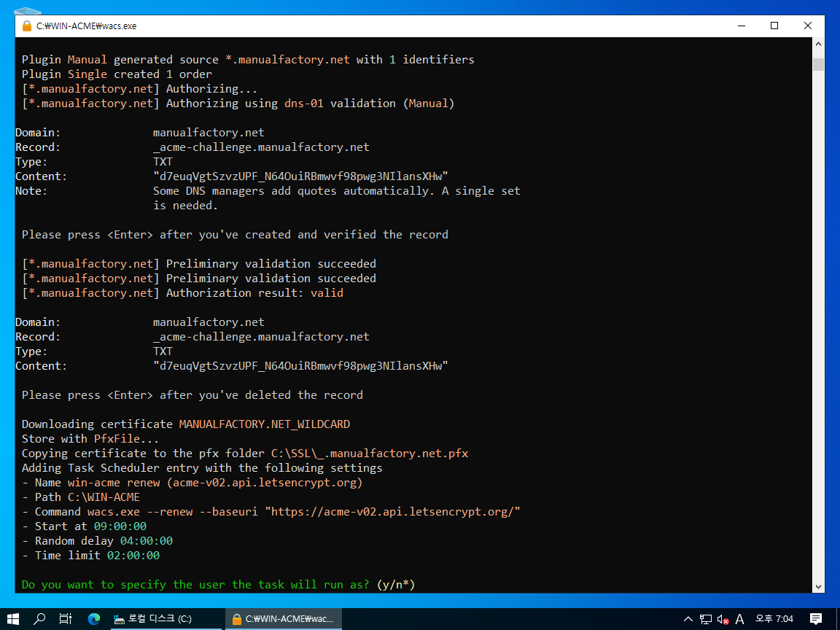Click the wacs.exe lock icon in title bar
This screenshot has height=630, width=840.
click(x=27, y=26)
